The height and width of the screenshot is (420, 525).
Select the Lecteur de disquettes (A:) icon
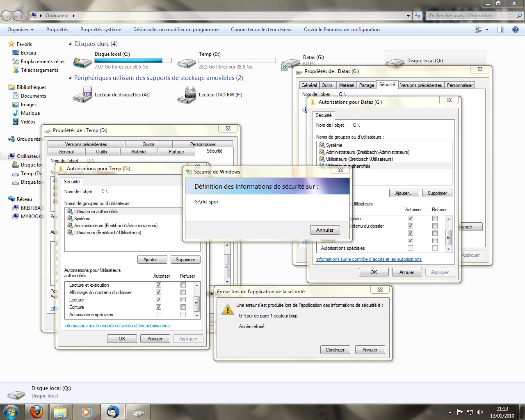(82, 95)
